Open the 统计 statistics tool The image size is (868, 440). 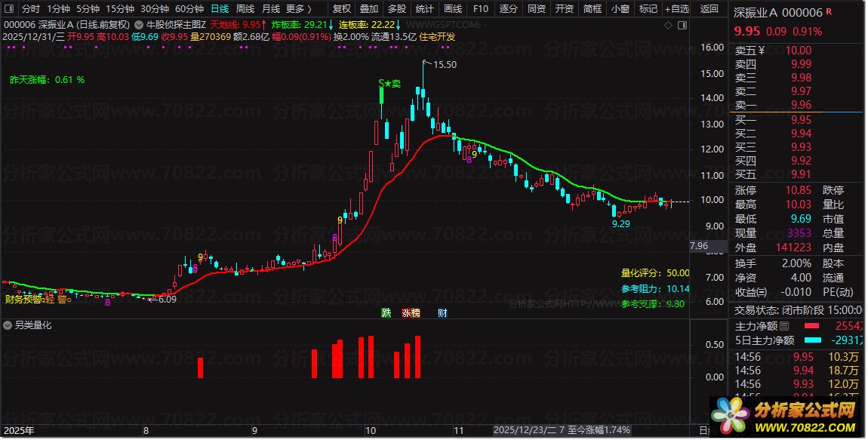click(x=425, y=9)
